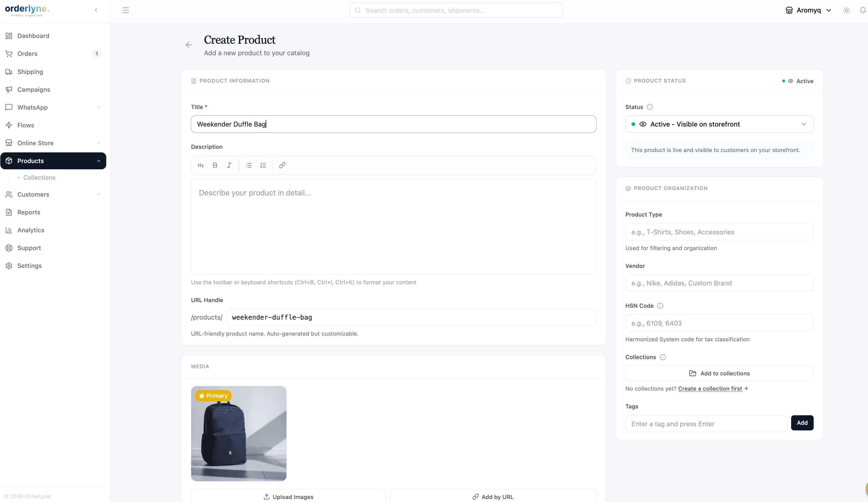Click the Active status indicator in header
This screenshot has width=868, height=502.
click(x=797, y=81)
